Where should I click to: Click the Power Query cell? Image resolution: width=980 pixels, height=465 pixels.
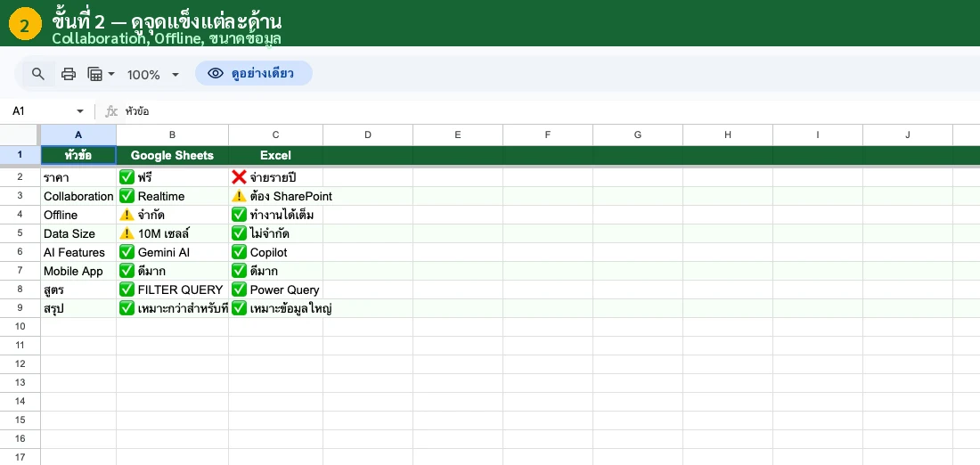coord(275,290)
